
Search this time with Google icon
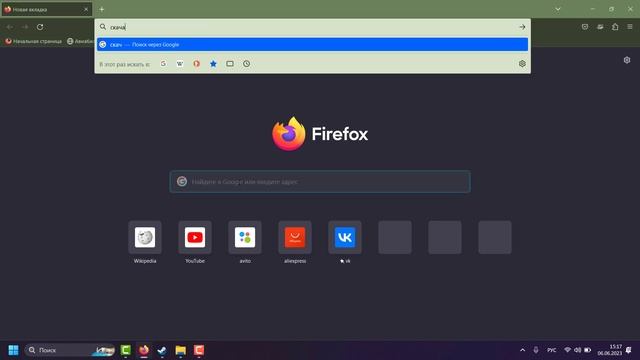163,64
